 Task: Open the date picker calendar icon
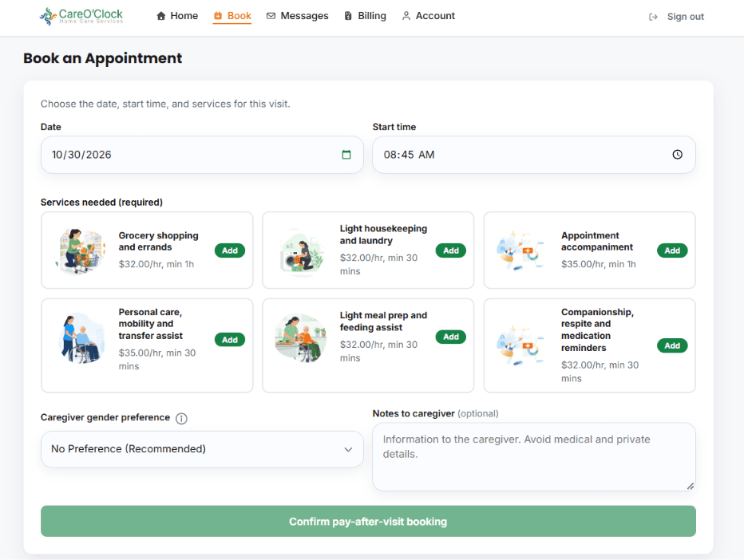pos(346,155)
